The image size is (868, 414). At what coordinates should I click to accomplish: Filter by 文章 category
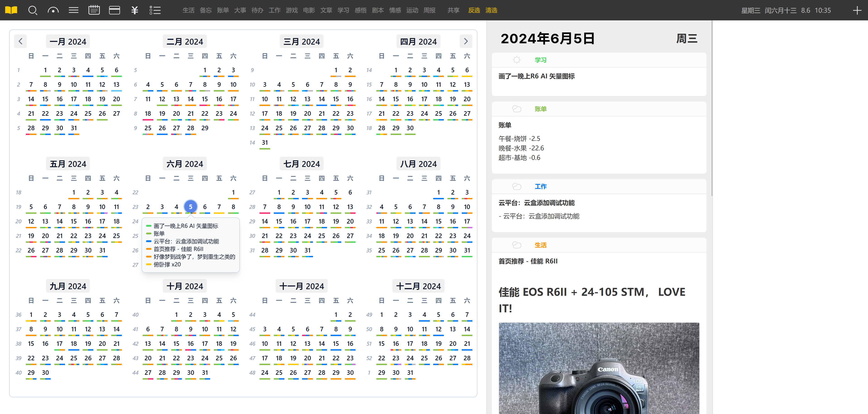click(x=326, y=10)
